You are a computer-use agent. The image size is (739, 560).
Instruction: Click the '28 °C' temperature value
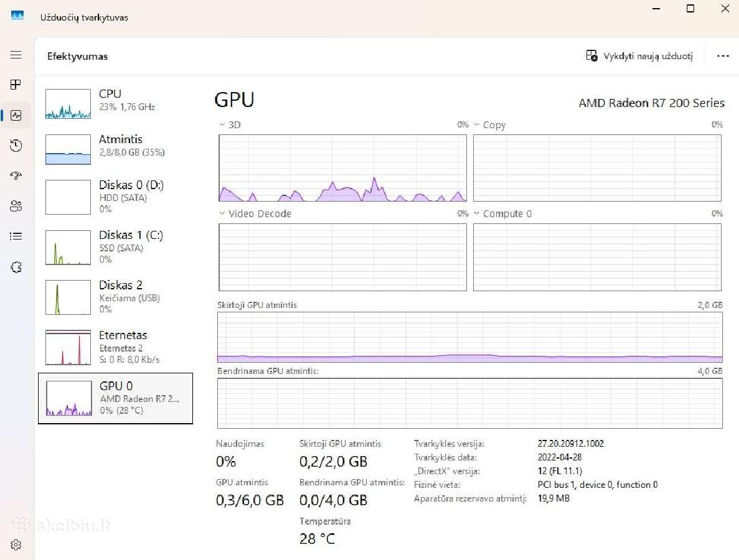tap(317, 539)
